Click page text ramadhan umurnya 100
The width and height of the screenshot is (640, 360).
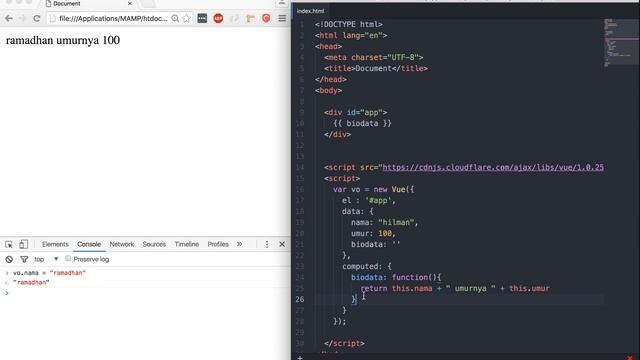(63, 40)
